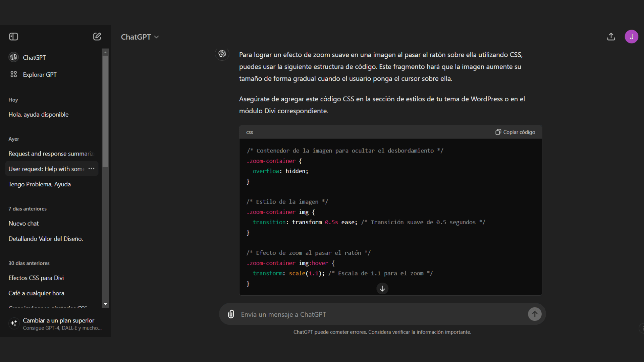Click the ".zoom-container img:hover" selector line
644x362 pixels.
tap(290, 263)
